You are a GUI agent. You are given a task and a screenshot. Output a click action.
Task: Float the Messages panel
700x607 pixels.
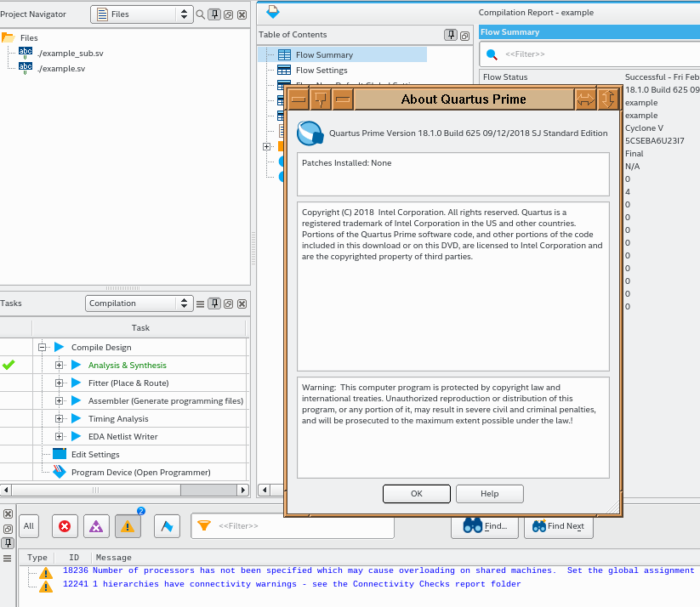pyautogui.click(x=8, y=529)
